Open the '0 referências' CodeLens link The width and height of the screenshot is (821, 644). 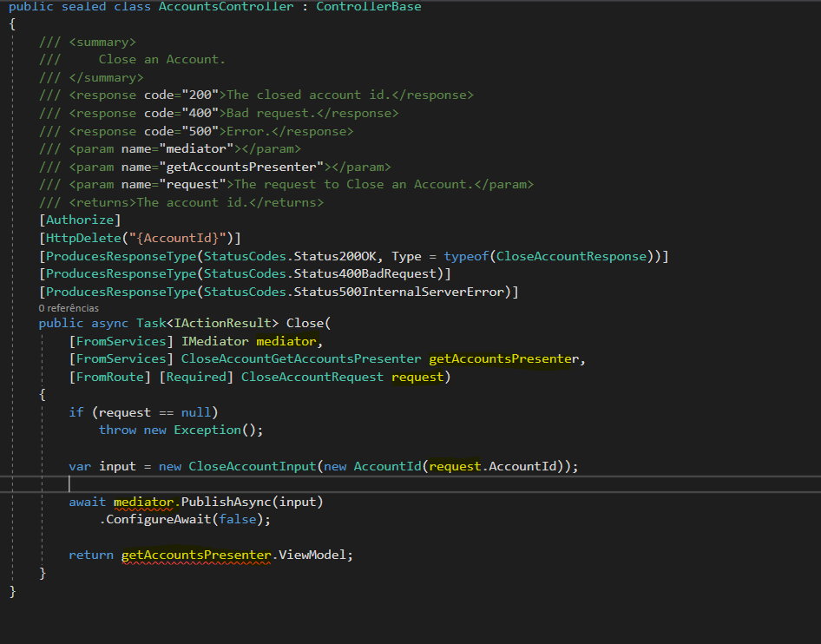pyautogui.click(x=69, y=308)
